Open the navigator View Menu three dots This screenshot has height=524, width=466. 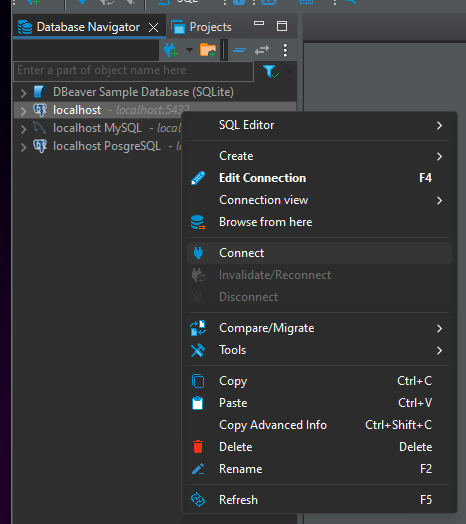pyautogui.click(x=285, y=50)
